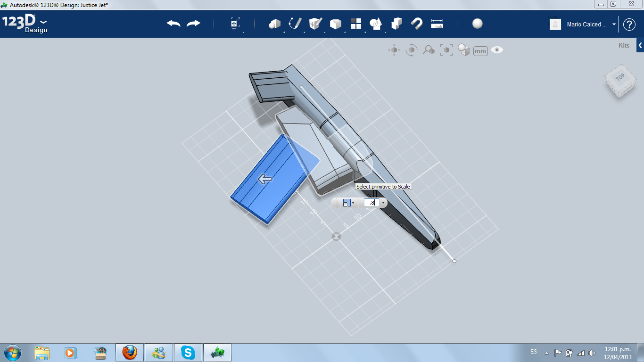Image resolution: width=644 pixels, height=362 pixels.
Task: Undo the last action
Action: (173, 24)
